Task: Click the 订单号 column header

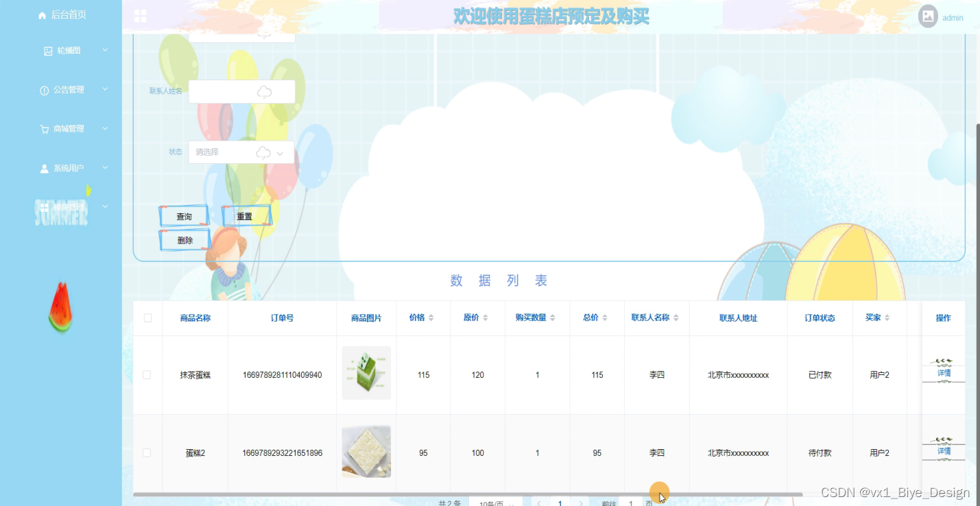Action: [x=282, y=318]
